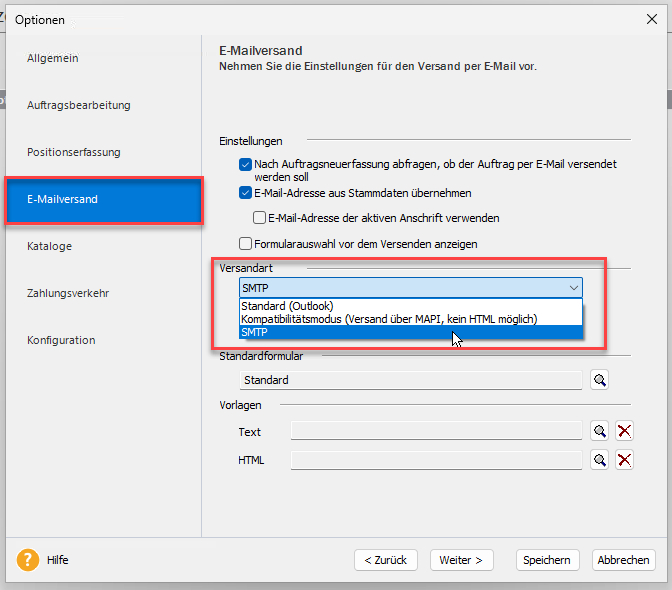This screenshot has width=672, height=590.
Task: Uncheck E-Mail-Adresse aus Stammdaten übernehmen
Action: tap(245, 193)
